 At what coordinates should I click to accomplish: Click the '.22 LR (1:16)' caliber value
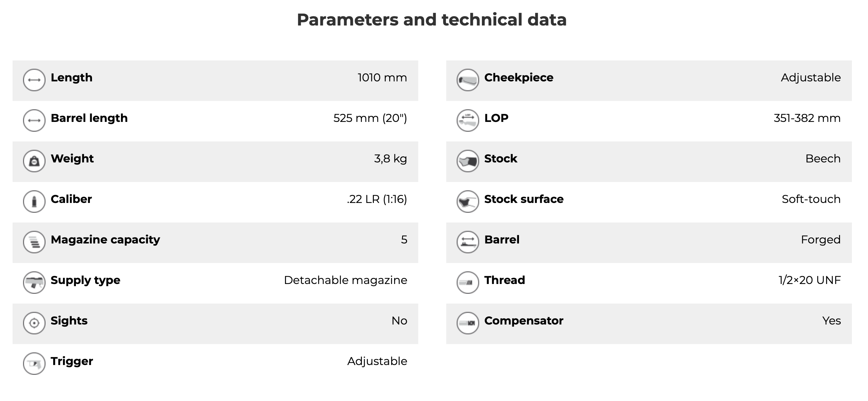click(x=377, y=199)
